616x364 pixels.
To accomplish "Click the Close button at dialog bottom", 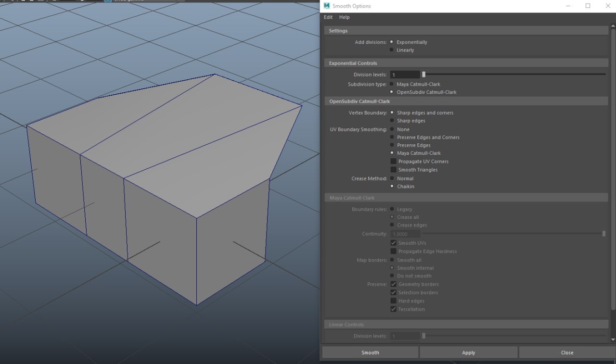I will (x=567, y=352).
